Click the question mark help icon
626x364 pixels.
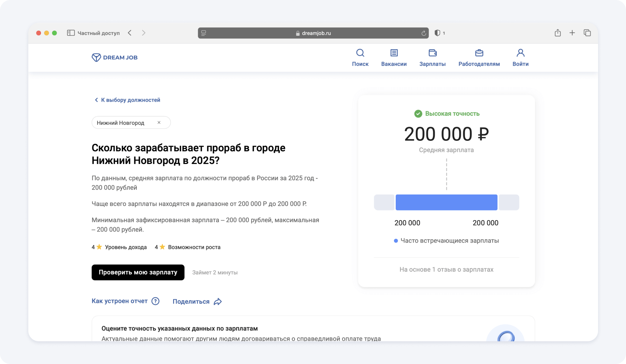[155, 301]
